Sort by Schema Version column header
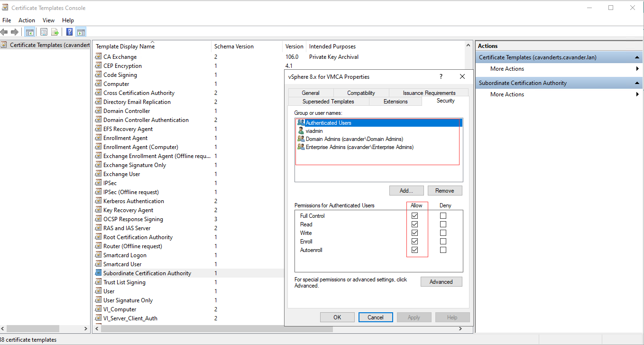 tap(247, 46)
